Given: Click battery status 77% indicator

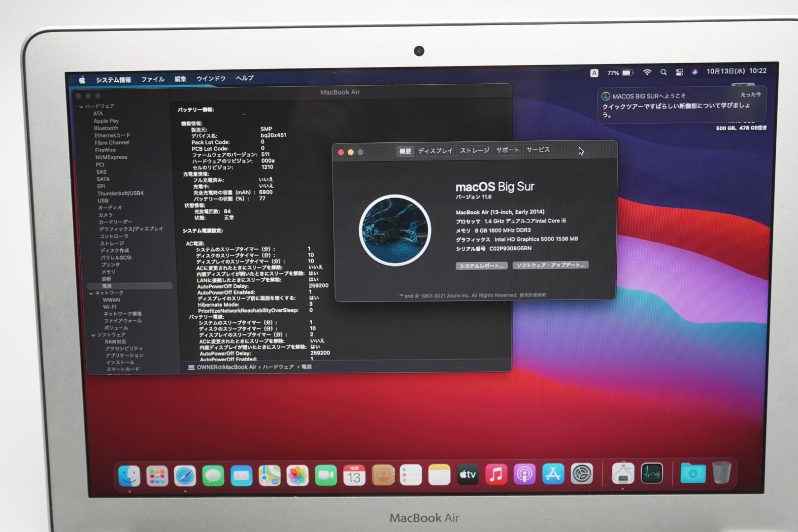Looking at the screenshot, I should pyautogui.click(x=620, y=73).
